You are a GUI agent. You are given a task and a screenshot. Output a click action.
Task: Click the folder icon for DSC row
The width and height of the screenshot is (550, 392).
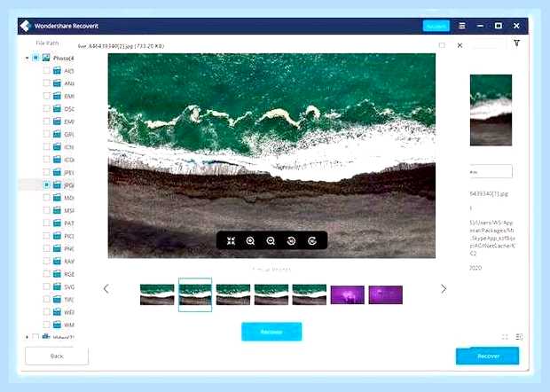(x=57, y=109)
